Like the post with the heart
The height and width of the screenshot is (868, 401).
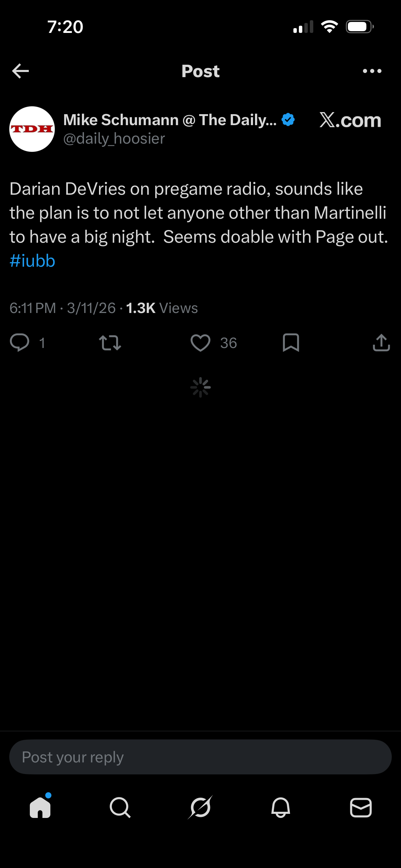pos(200,342)
